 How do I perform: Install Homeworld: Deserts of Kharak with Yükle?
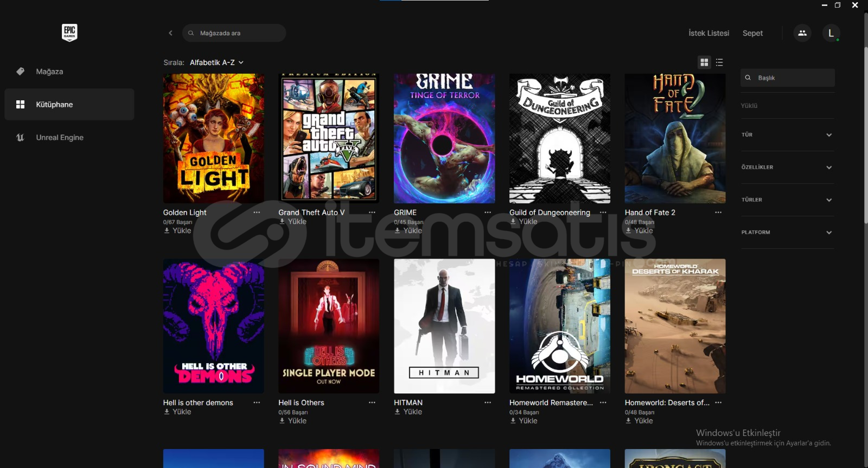point(639,421)
